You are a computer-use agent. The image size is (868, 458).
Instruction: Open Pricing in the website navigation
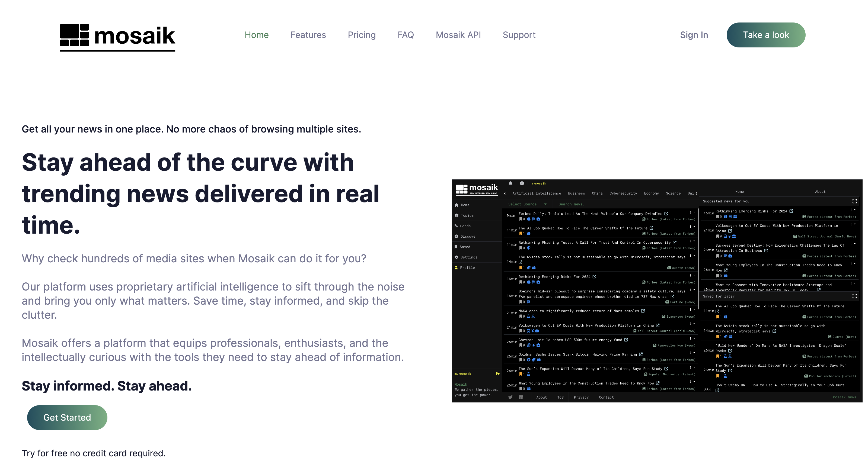pyautogui.click(x=362, y=35)
